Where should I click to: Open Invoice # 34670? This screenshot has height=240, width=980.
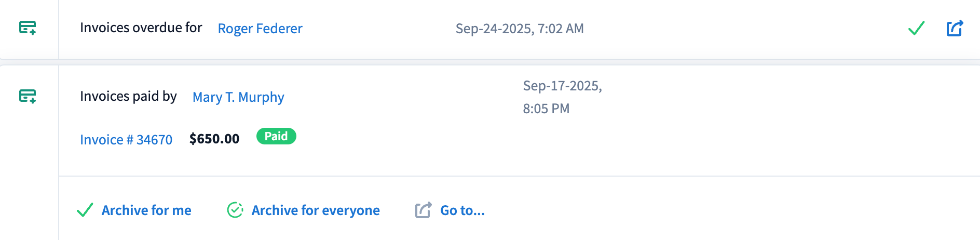point(126,140)
